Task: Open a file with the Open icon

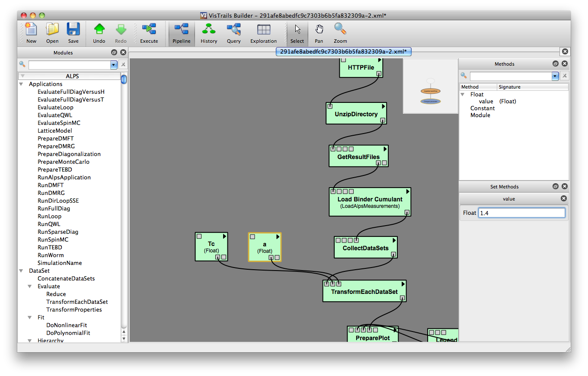Action: 52,30
